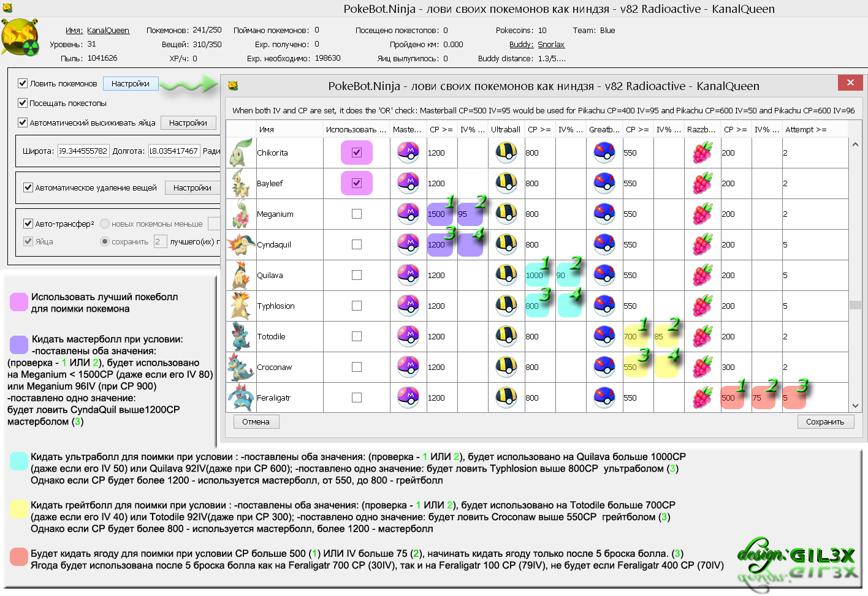Click the 'Ultraball' column header
The image size is (868, 596).
506,129
